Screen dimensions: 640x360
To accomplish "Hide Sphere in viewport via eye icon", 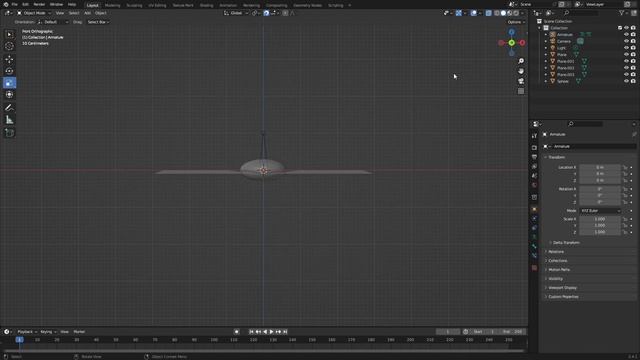I will click(626, 81).
